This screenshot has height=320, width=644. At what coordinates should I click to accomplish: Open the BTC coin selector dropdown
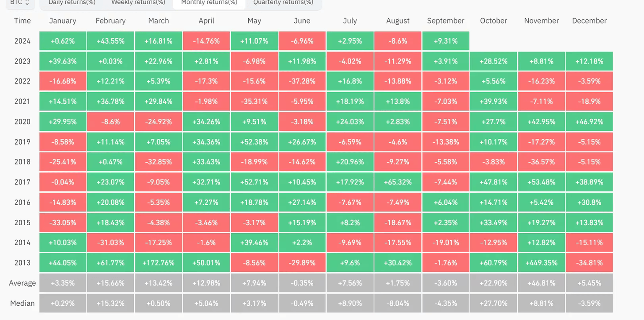tap(20, 3)
